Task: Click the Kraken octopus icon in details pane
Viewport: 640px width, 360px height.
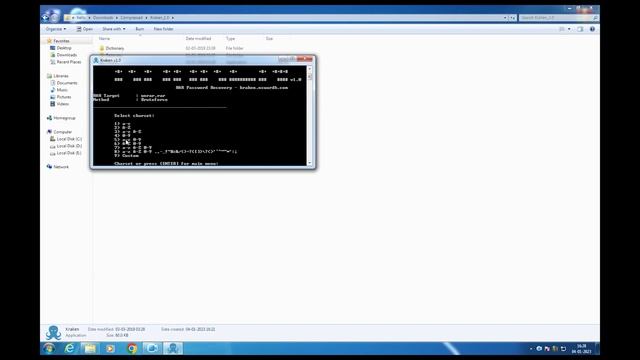Action: coord(53,333)
